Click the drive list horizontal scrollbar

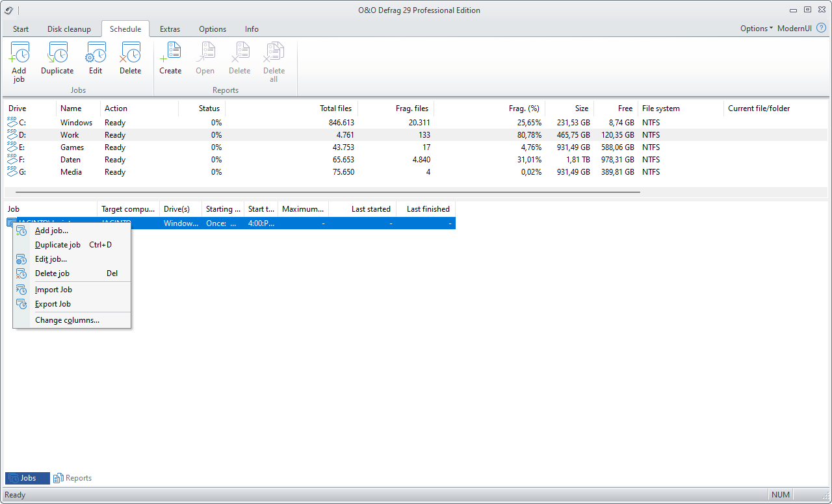coord(328,192)
